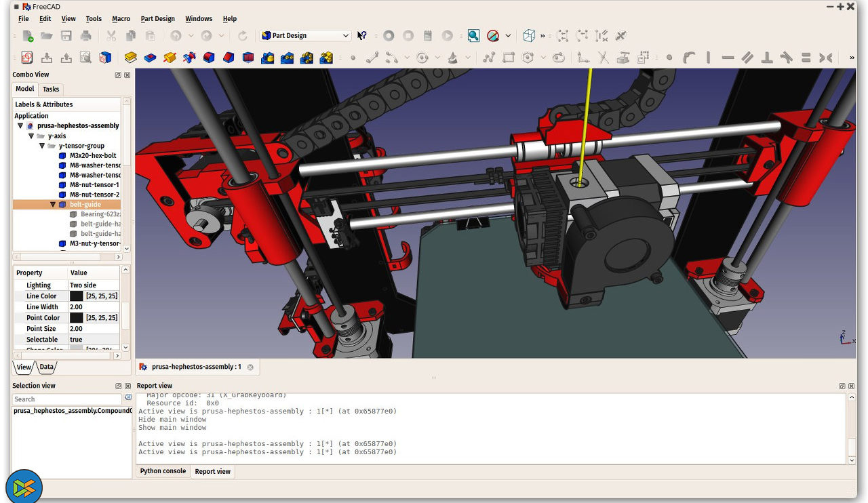Click the Save document icon
This screenshot has width=868, height=503.
[x=66, y=36]
